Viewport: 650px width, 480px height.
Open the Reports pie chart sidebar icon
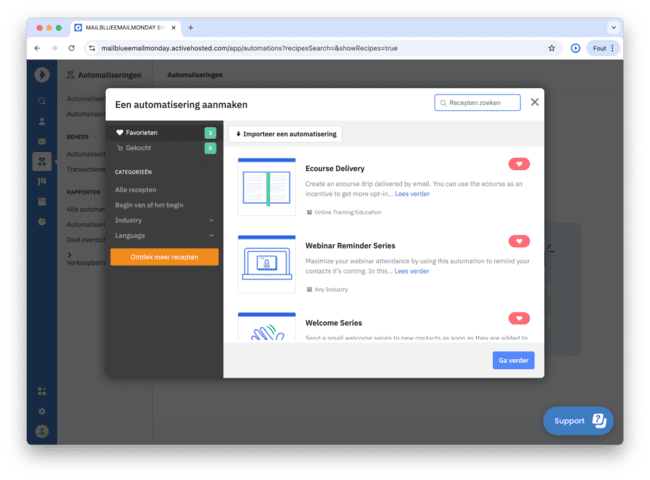42,222
